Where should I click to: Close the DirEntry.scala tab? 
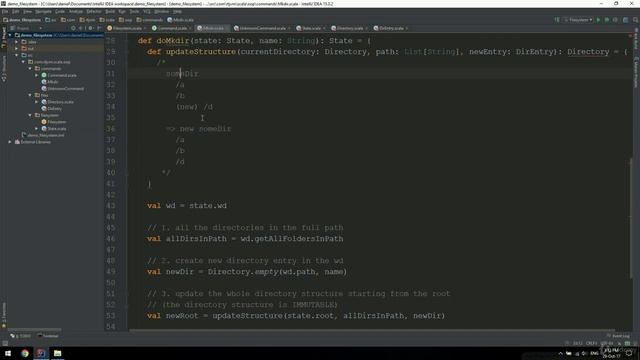[407, 28]
